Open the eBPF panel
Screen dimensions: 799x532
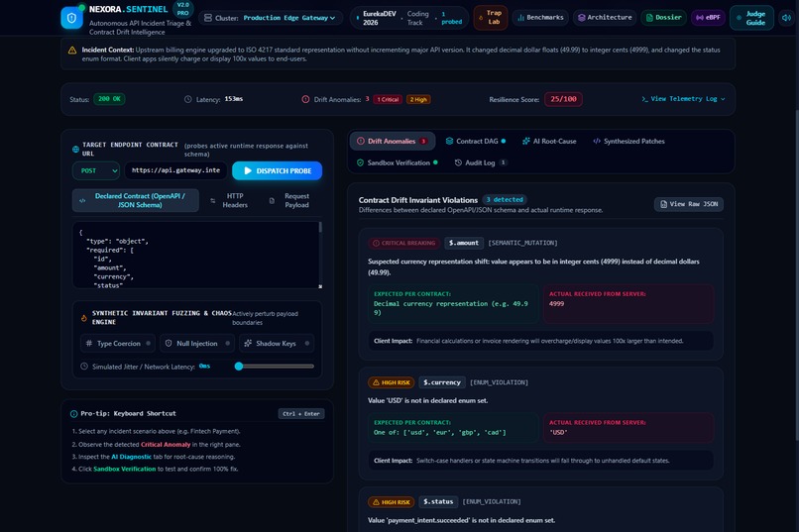[708, 18]
